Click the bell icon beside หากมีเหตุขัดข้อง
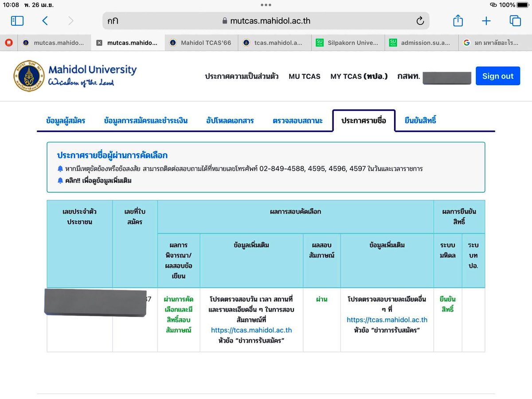 pos(60,169)
